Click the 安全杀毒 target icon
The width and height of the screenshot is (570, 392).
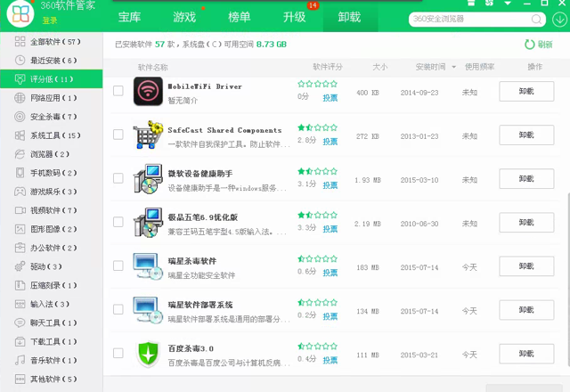20,117
